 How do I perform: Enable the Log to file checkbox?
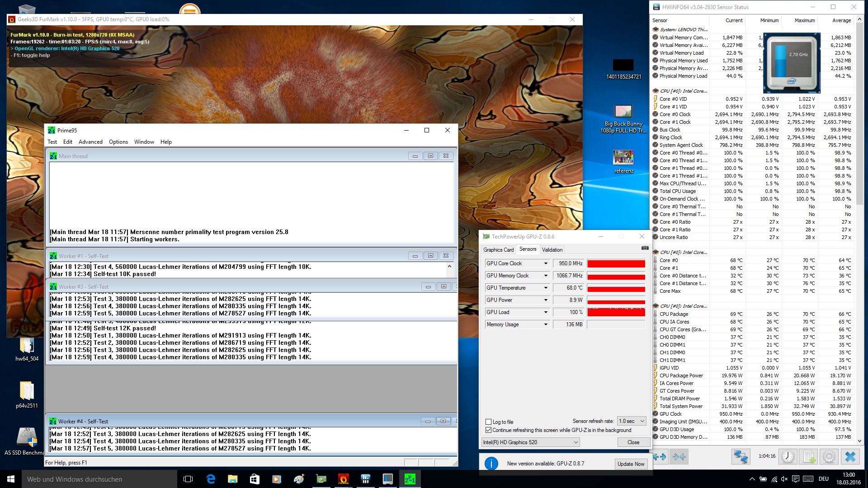coord(488,422)
